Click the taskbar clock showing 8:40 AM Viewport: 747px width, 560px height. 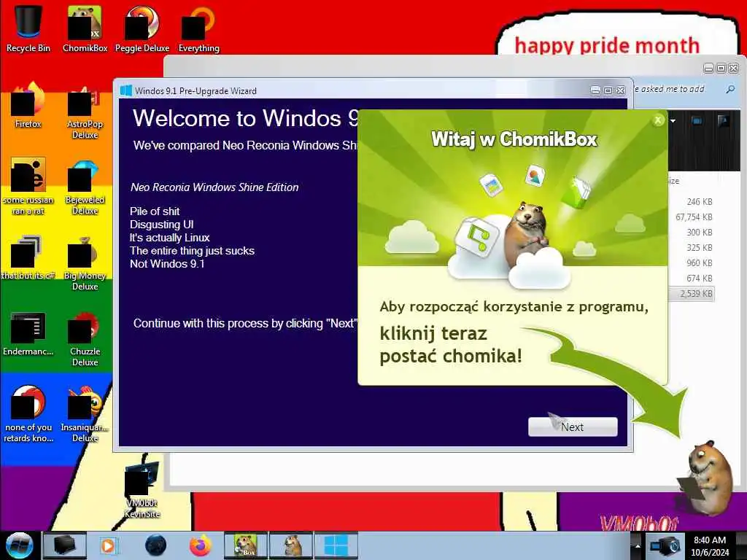click(710, 546)
